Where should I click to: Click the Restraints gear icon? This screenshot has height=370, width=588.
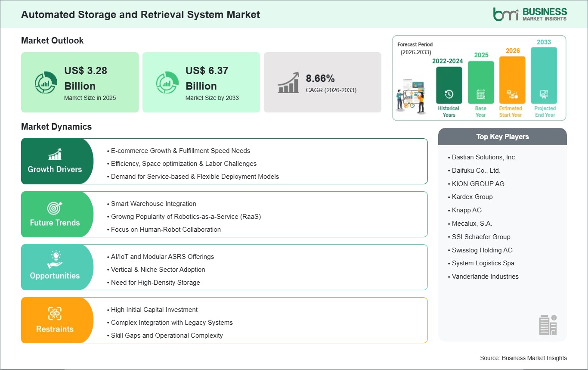(x=55, y=314)
